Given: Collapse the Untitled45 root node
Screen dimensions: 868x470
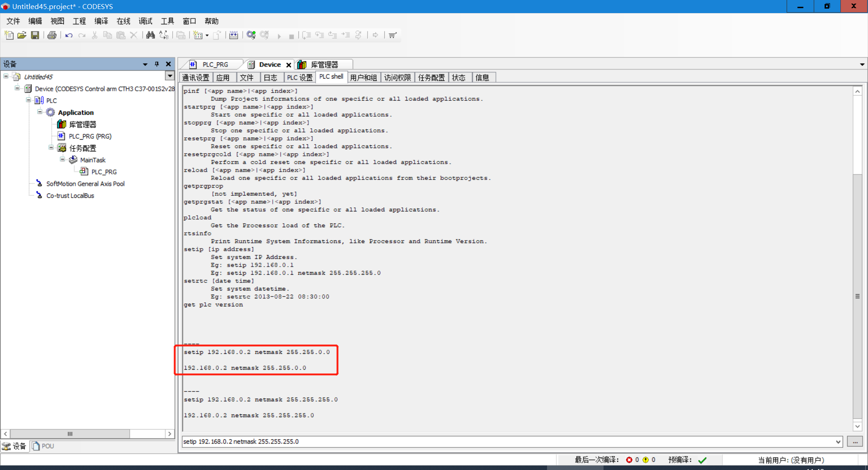Looking at the screenshot, I should pyautogui.click(x=6, y=76).
